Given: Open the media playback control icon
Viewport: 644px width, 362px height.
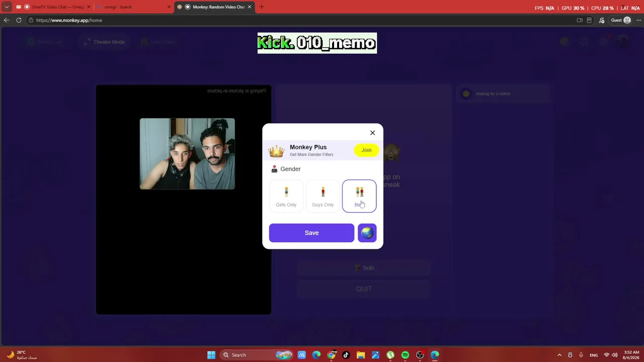Looking at the screenshot, I should (x=602, y=20).
